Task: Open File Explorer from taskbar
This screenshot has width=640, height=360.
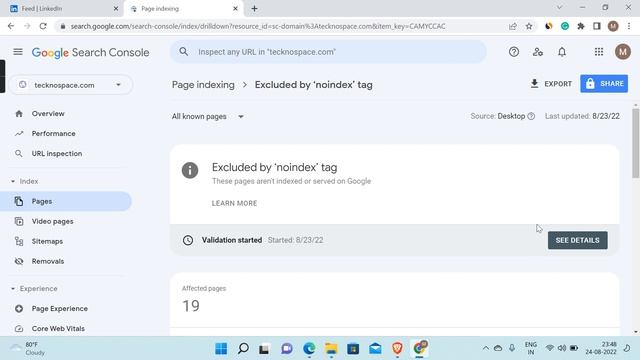Action: 331,349
